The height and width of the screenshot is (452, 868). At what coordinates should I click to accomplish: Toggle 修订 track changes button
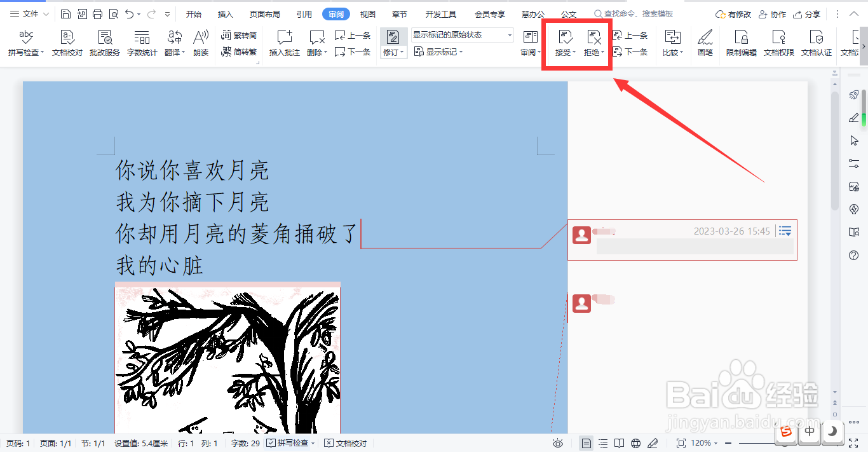[x=393, y=44]
